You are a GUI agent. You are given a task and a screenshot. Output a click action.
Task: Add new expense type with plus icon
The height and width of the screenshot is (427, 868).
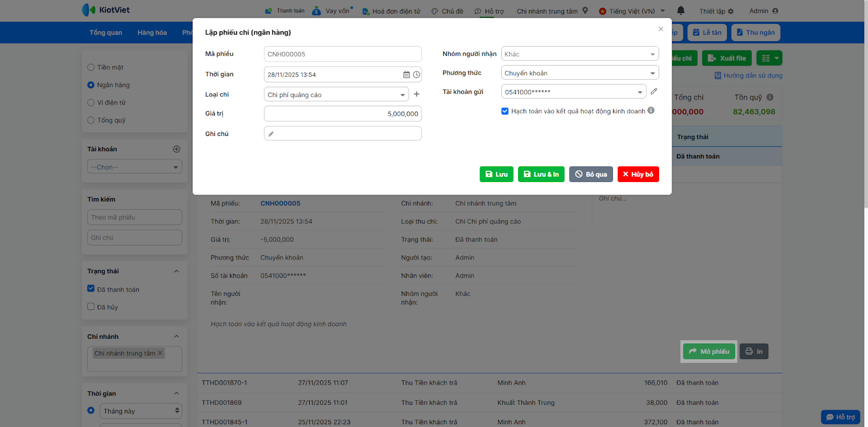[x=417, y=94]
